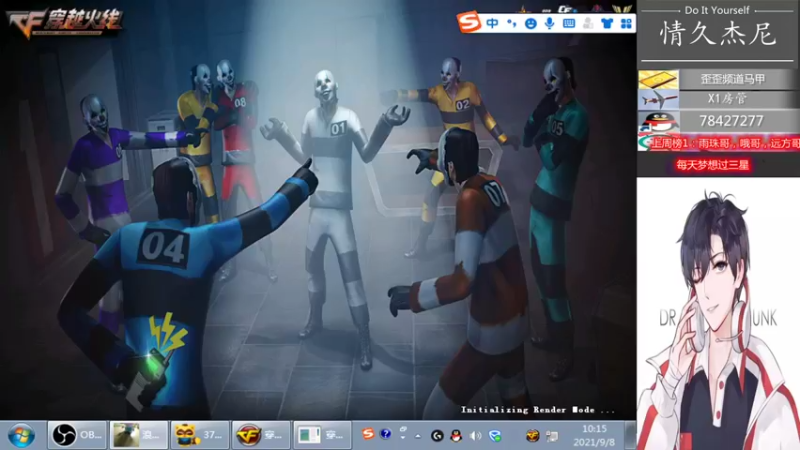Show hidden tray icons arrow
The image size is (800, 450).
418,436
